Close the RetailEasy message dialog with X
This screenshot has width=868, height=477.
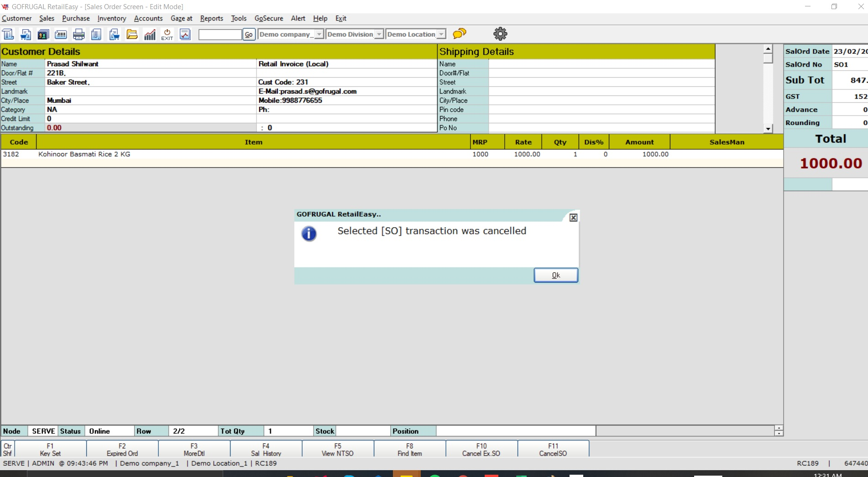click(x=573, y=218)
